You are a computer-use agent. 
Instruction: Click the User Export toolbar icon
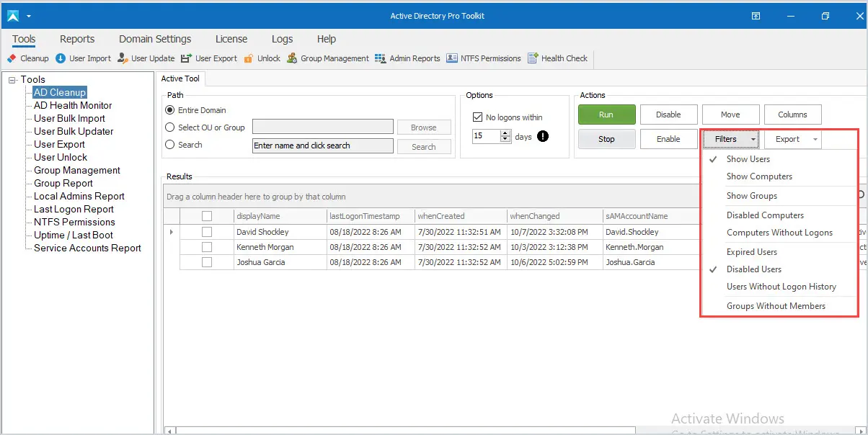[x=186, y=58]
